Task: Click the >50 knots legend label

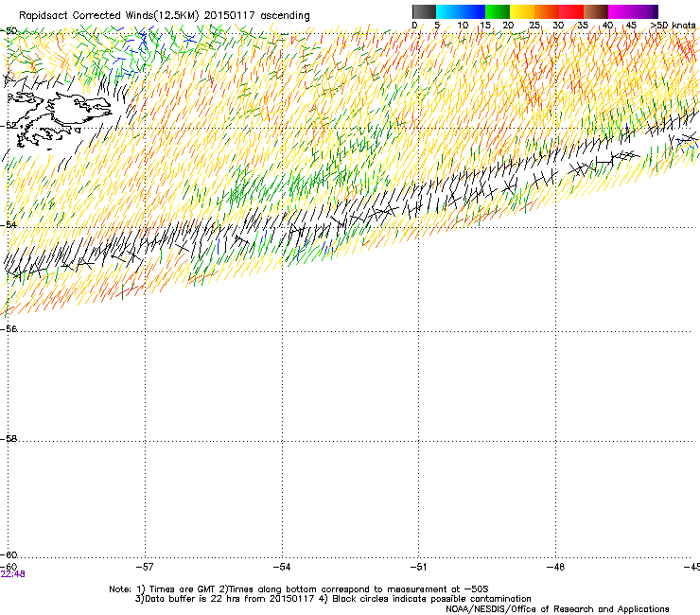Action: [x=674, y=26]
